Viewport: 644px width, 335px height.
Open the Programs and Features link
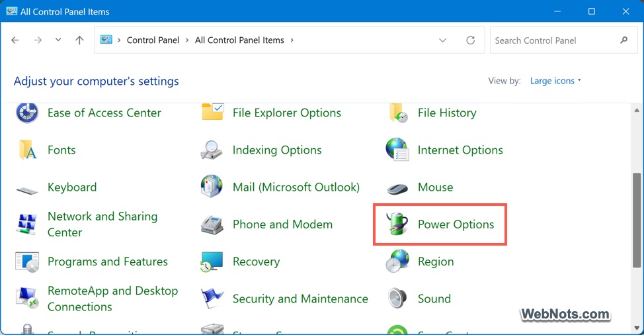(x=108, y=262)
